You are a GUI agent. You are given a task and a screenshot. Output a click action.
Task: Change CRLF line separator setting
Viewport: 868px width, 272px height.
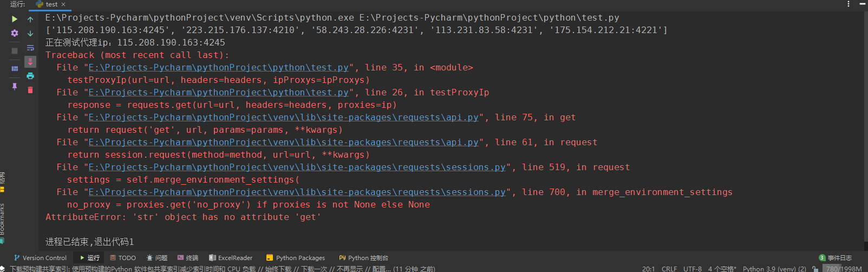[x=669, y=268]
